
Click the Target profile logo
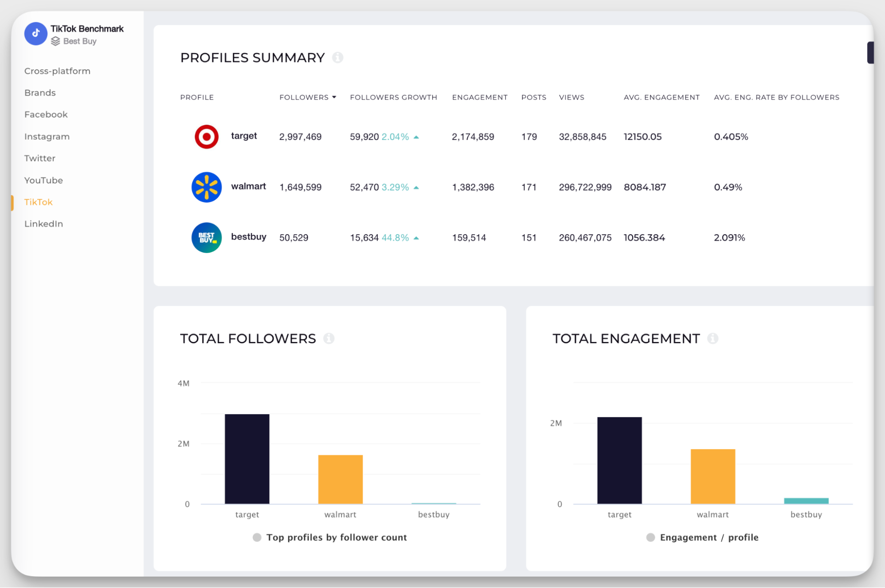[x=207, y=137]
